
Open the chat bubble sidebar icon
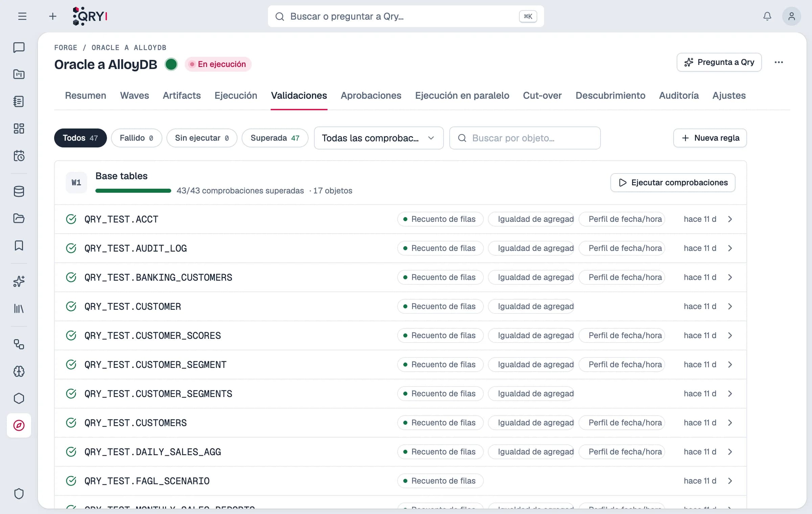pos(19,47)
